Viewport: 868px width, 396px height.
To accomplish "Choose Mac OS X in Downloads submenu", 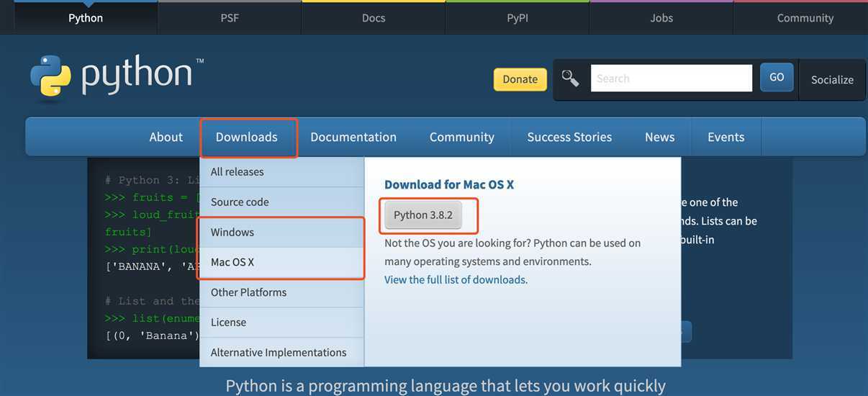I will (282, 263).
